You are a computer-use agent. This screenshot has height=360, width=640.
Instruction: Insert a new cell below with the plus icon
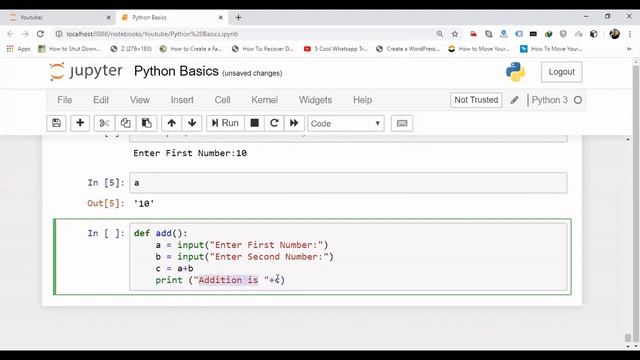[x=80, y=123]
